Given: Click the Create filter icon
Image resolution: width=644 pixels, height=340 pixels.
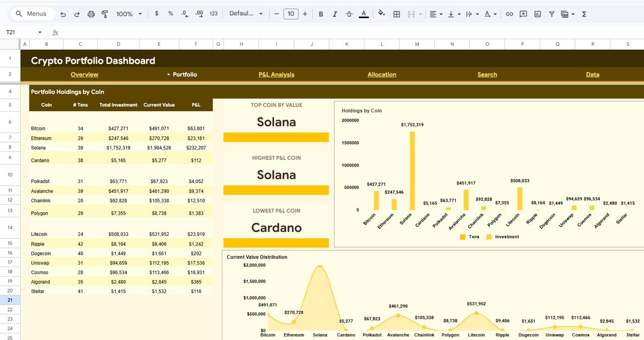Looking at the screenshot, I should (x=551, y=14).
